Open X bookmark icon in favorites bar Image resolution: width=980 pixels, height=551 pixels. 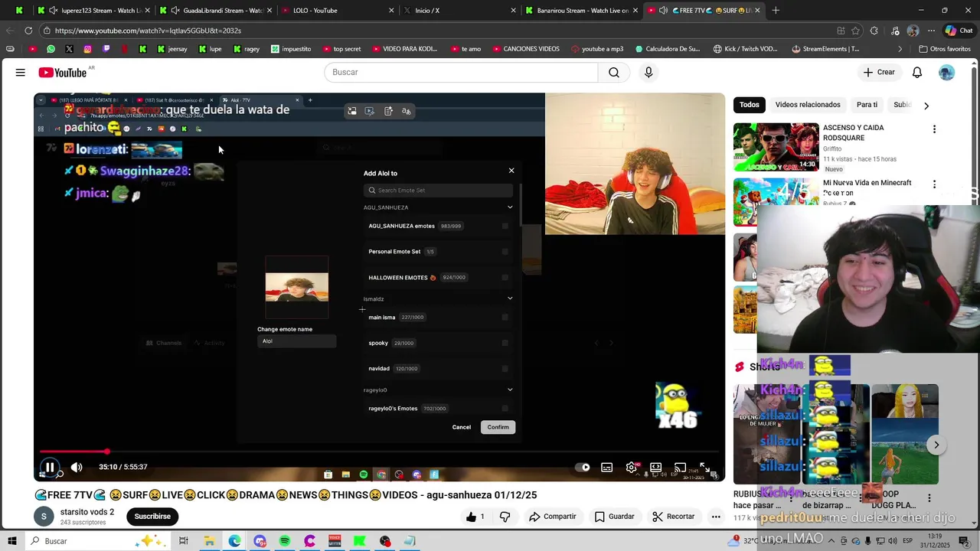(x=69, y=49)
